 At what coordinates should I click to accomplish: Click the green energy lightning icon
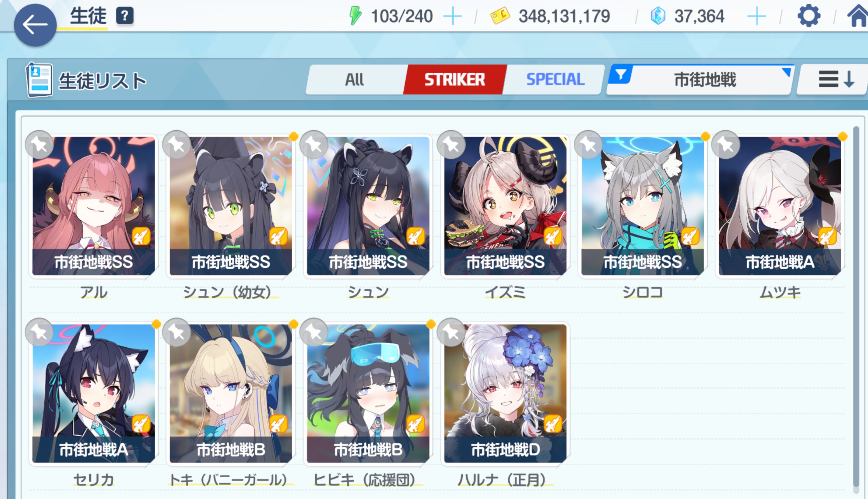pos(355,16)
